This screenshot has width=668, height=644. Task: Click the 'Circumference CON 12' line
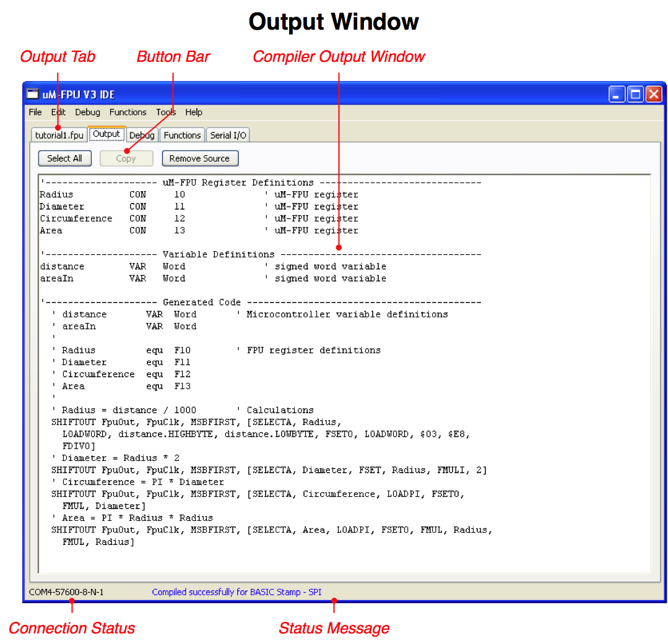[x=199, y=218]
